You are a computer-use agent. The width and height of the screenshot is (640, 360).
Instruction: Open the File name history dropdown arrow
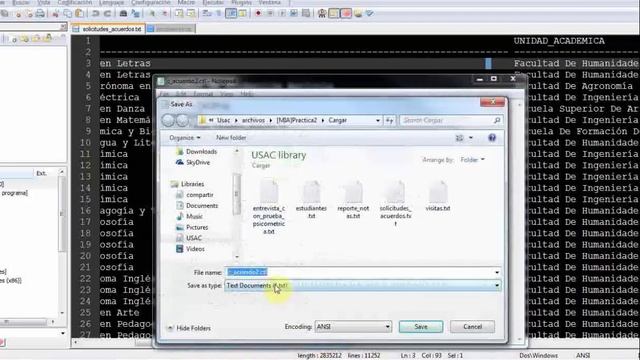(x=497, y=272)
